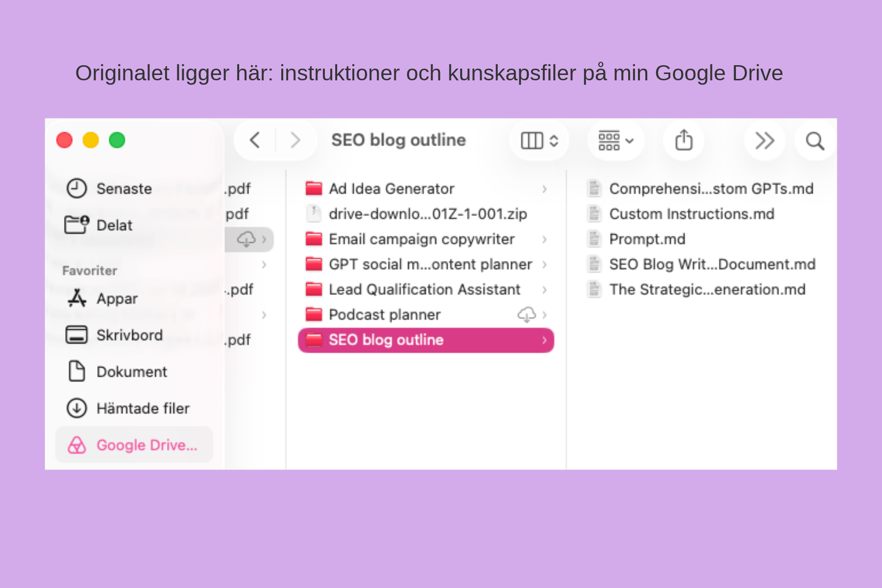The width and height of the screenshot is (882, 588).
Task: Expand Ad Idea Generator folder chevron
Action: (544, 189)
